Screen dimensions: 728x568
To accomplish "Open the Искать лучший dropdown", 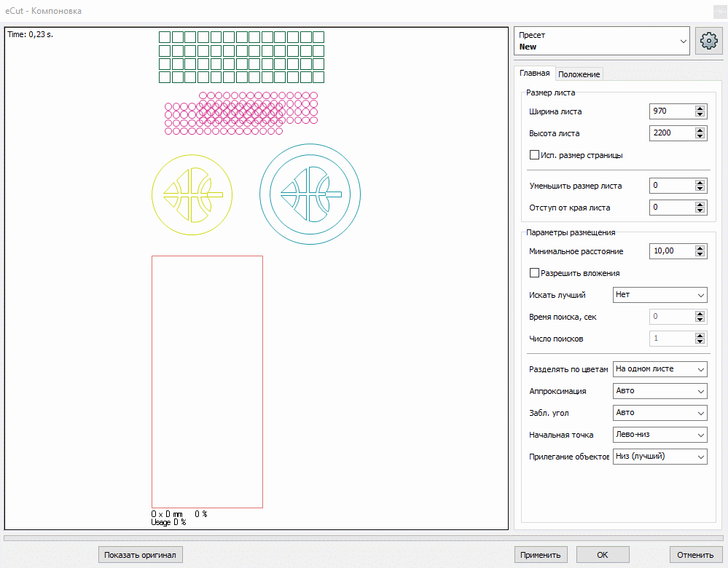I will point(659,295).
